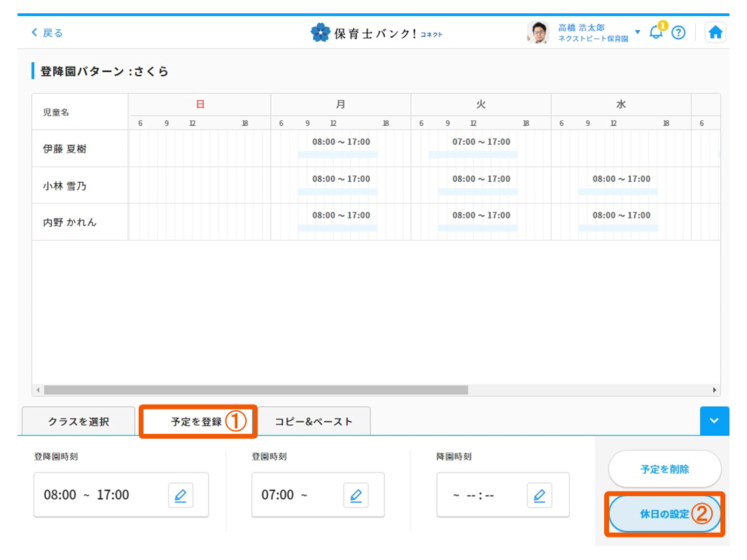747x560 pixels.
Task: Edit 登園時刻 with the pencil icon
Action: [x=356, y=496]
